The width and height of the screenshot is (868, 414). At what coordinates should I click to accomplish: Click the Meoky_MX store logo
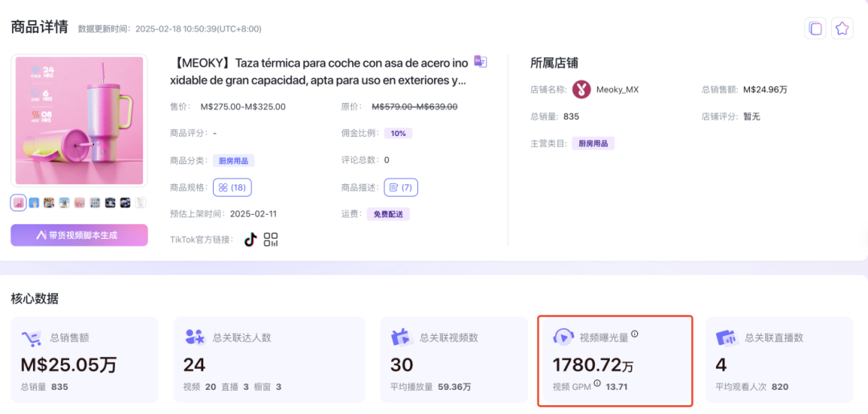[x=581, y=89]
